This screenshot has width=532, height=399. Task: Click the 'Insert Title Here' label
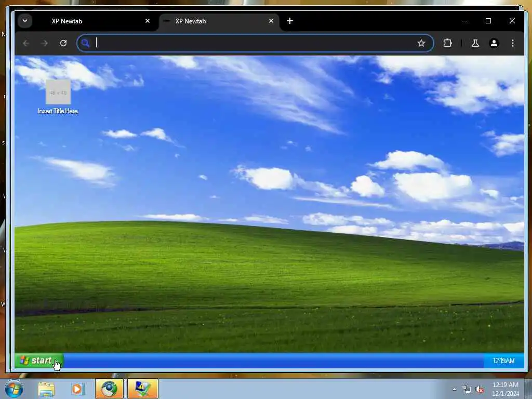[58, 111]
